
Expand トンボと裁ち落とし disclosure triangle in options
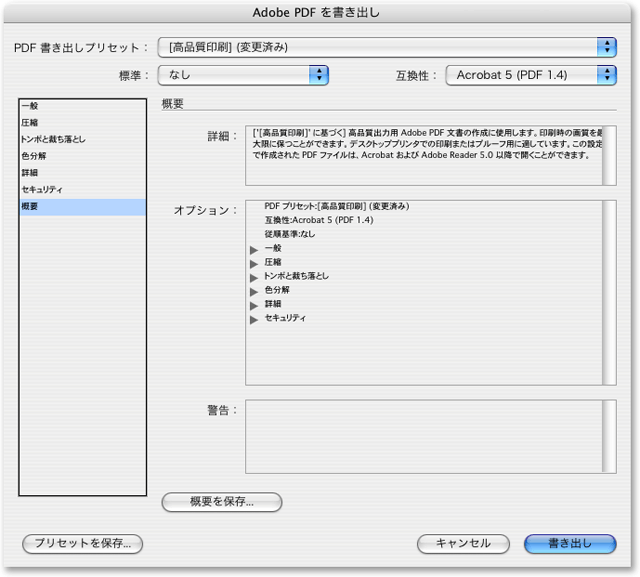254,277
